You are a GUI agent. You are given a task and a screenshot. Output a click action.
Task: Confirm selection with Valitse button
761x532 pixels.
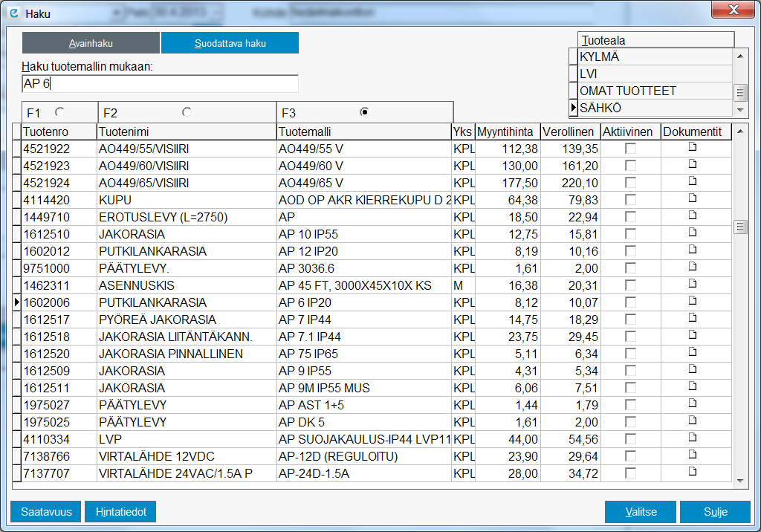point(641,512)
